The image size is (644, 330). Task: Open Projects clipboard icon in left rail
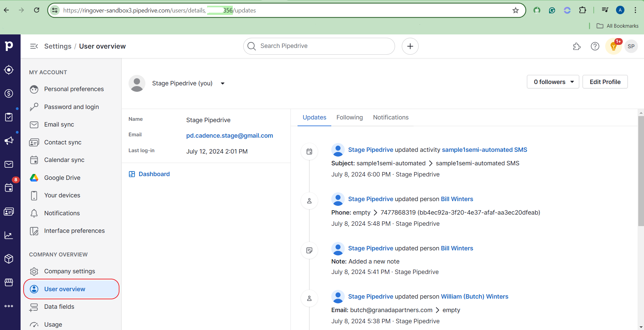pos(9,117)
